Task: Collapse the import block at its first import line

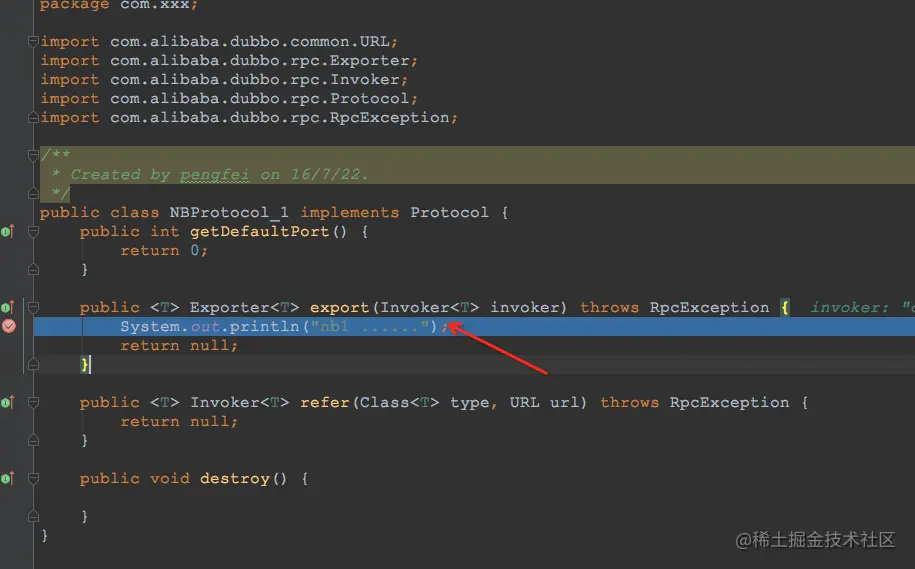Action: 33,41
